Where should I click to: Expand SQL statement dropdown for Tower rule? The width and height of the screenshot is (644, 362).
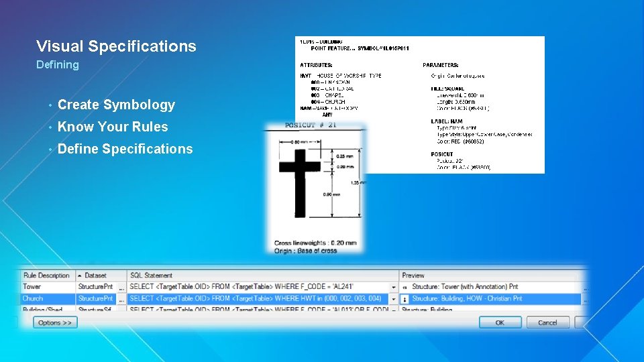click(x=394, y=288)
